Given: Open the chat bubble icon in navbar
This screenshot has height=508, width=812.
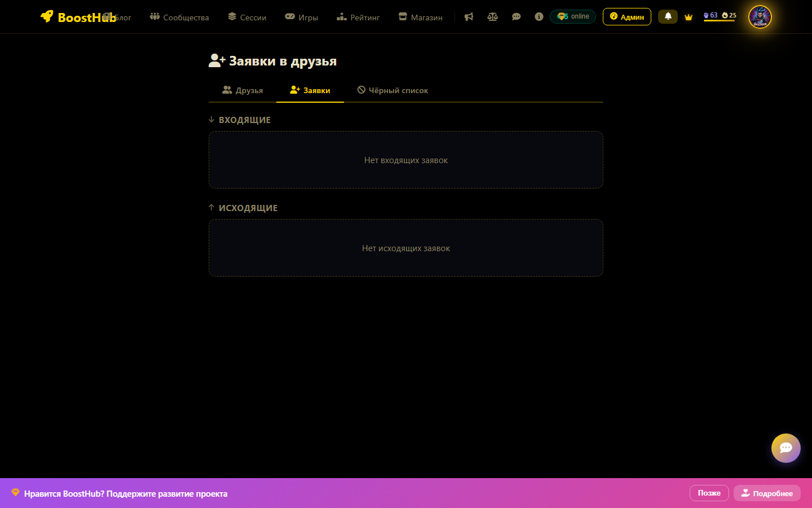Looking at the screenshot, I should click(516, 17).
